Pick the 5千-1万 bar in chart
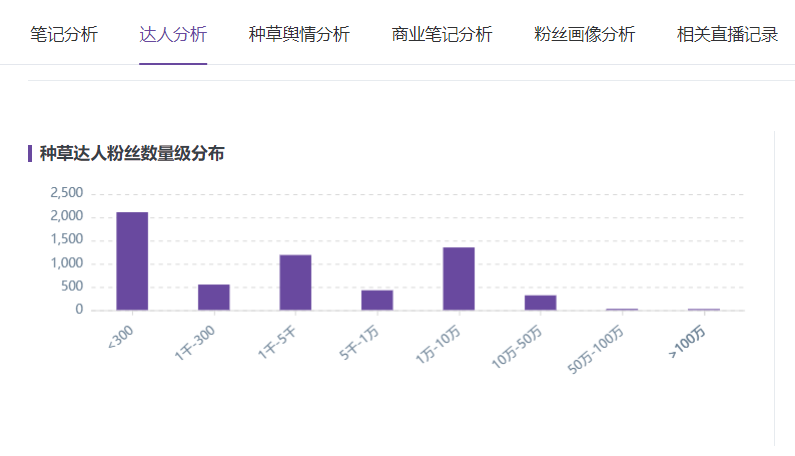 [x=377, y=300]
